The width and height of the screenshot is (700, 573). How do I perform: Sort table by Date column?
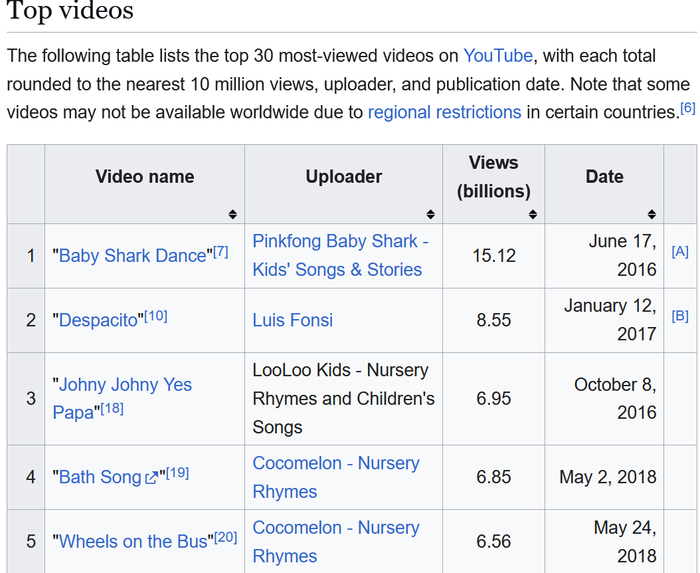click(x=651, y=214)
